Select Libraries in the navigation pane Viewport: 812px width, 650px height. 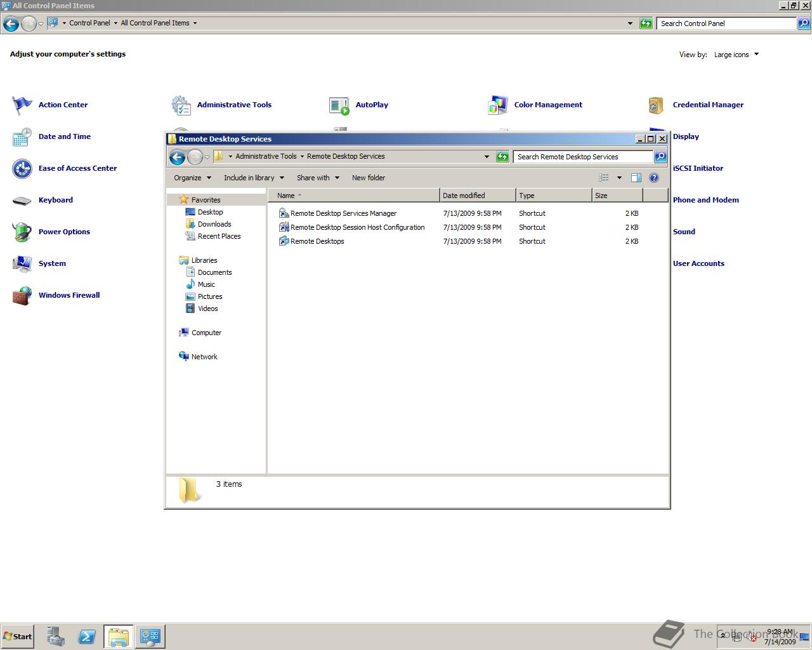point(204,260)
